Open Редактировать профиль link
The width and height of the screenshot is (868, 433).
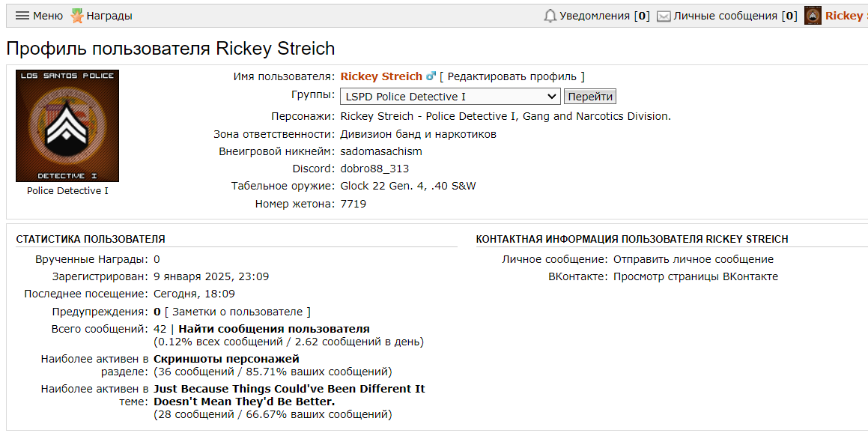[x=512, y=76]
